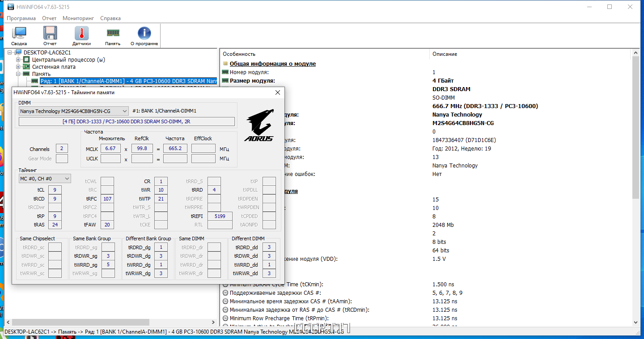644x339 pixels.
Task: Collapse the DESKTOP-LAC62C1 tree node
Action: pyautogui.click(x=10, y=52)
